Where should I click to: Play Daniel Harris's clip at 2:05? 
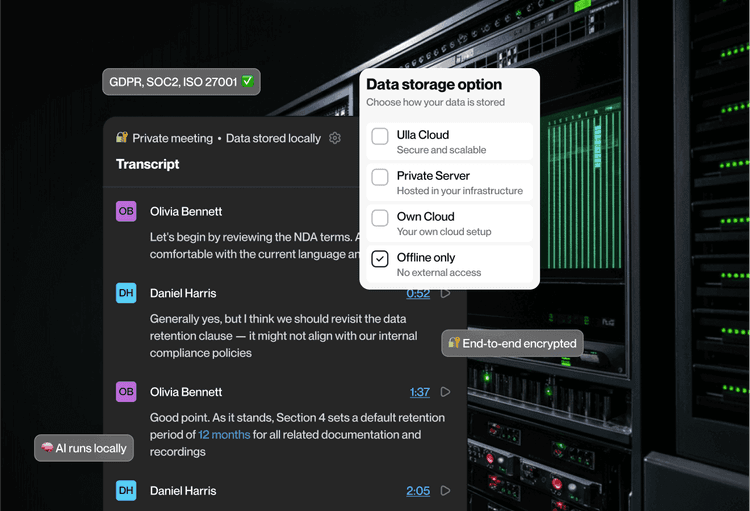coord(446,491)
